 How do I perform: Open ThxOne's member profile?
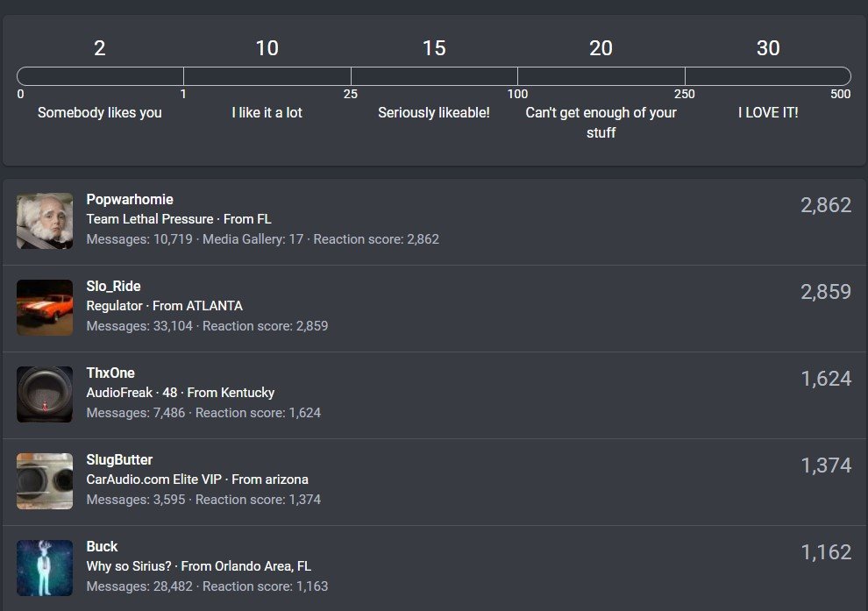[110, 373]
